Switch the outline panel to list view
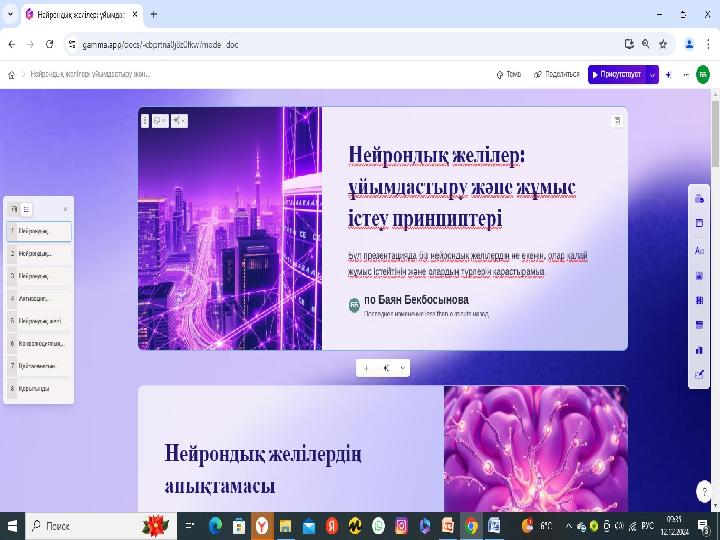This screenshot has width=720, height=540. pos(26,209)
